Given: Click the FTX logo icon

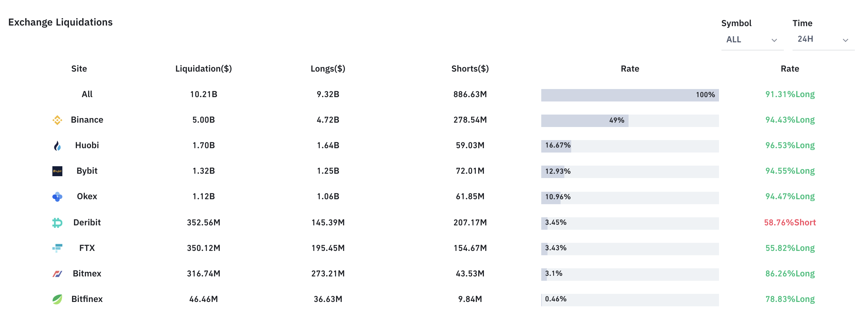Looking at the screenshot, I should (57, 248).
